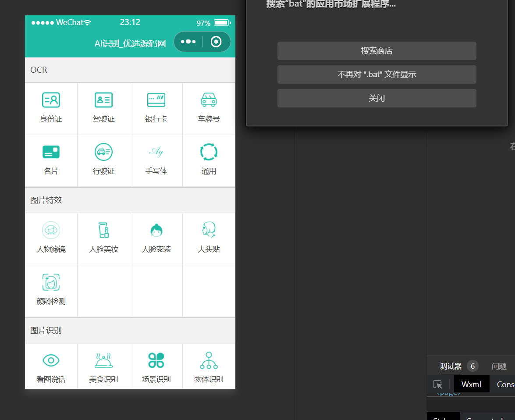
Task: Open the 美食识别 food recognition icon
Action: tap(103, 360)
